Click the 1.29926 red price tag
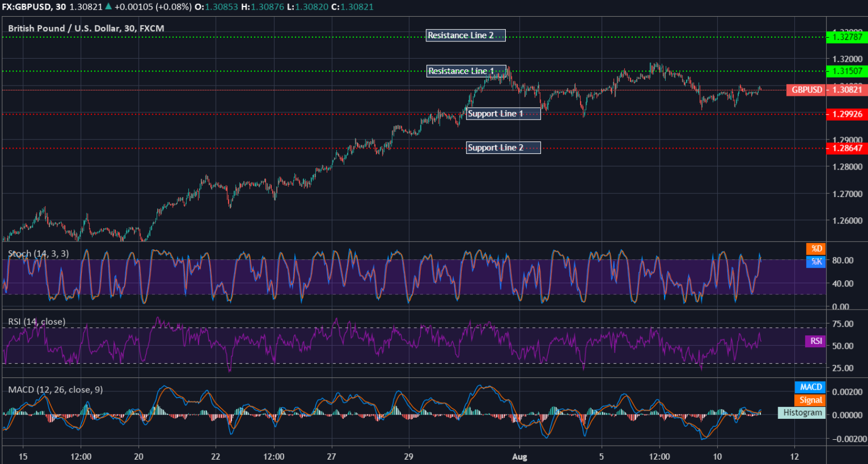 [847, 114]
